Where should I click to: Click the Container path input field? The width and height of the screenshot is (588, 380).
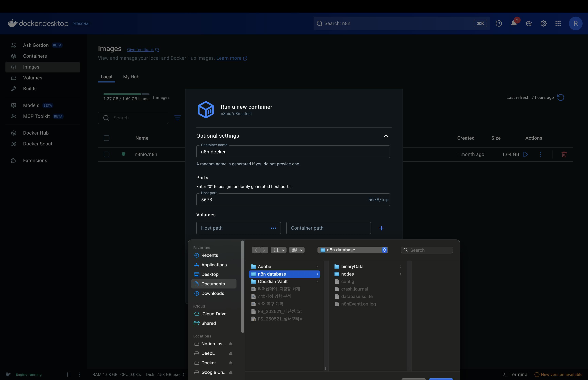pos(328,228)
